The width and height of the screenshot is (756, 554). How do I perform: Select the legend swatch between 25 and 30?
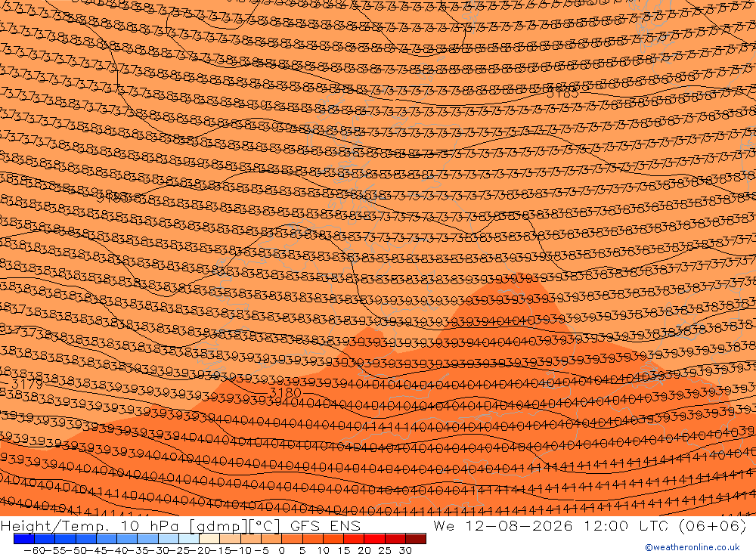pyautogui.click(x=395, y=539)
